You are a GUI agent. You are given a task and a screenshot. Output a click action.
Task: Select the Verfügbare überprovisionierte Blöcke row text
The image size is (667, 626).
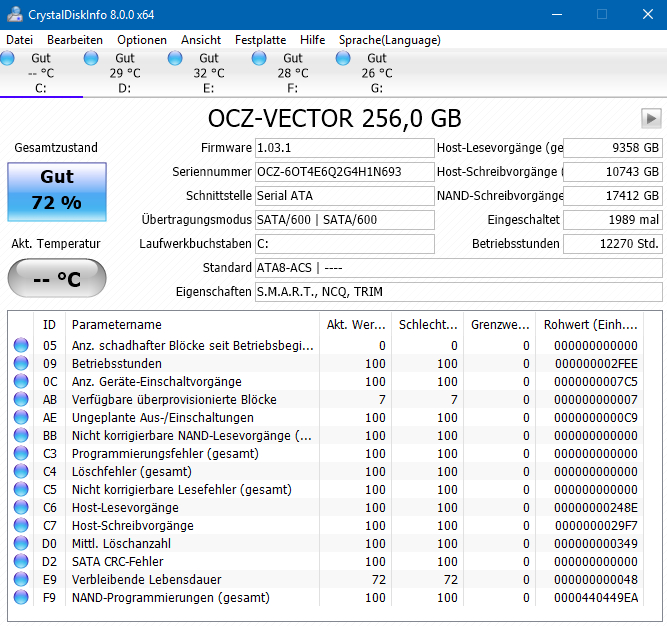click(174, 399)
